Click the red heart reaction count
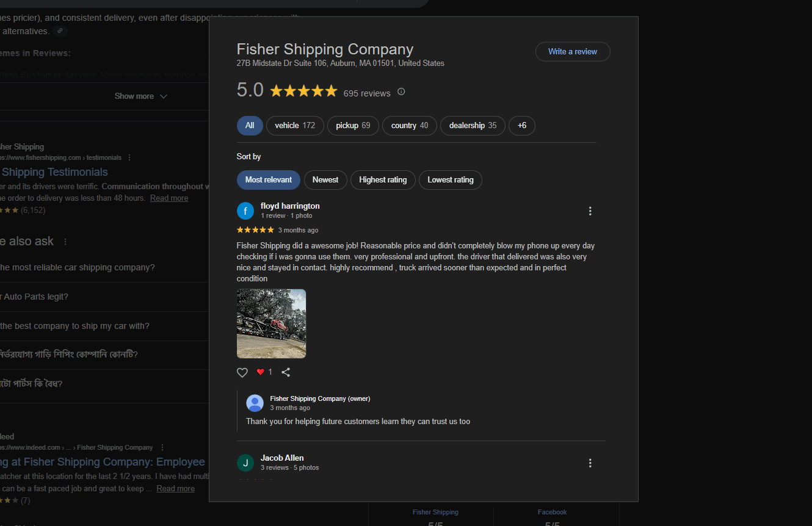This screenshot has width=812, height=526. pyautogui.click(x=264, y=372)
